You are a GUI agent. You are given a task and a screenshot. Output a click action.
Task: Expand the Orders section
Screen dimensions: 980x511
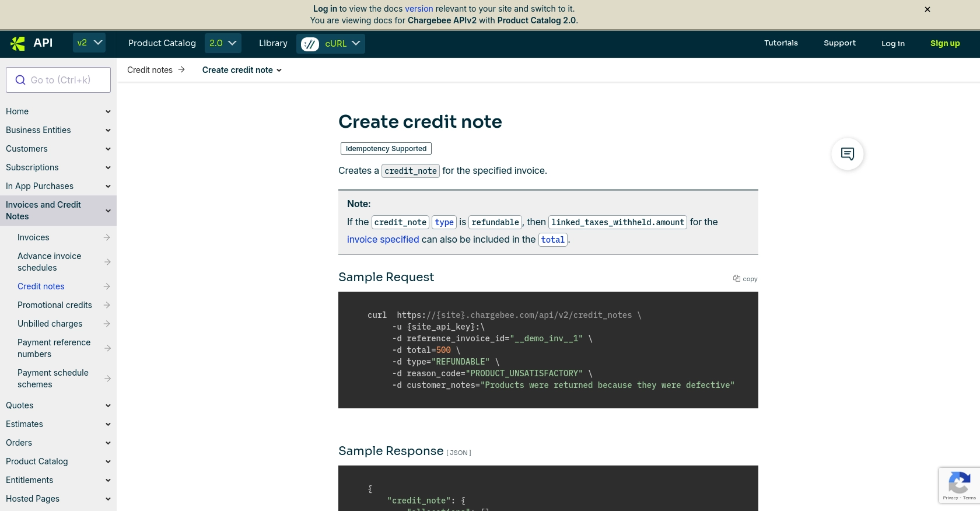[108, 443]
